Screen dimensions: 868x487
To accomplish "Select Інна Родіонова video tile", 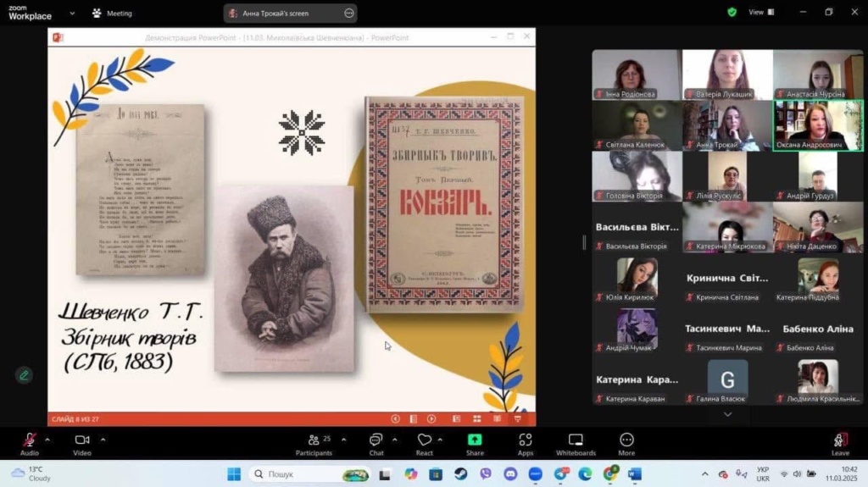I will point(637,75).
